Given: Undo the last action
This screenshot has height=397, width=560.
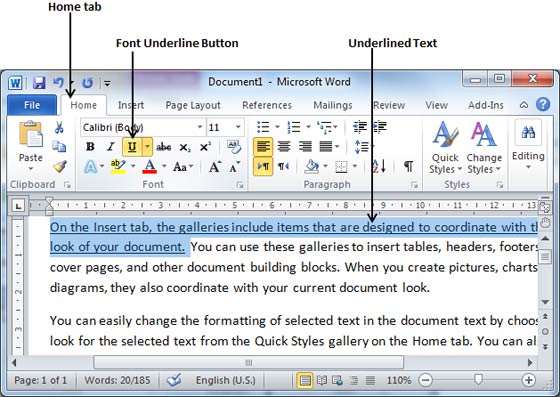Looking at the screenshot, I should tap(59, 83).
